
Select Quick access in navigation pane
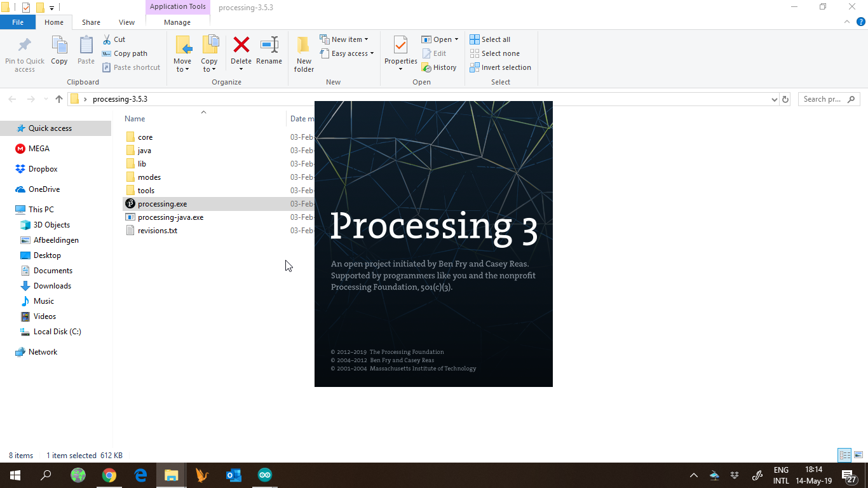coord(56,128)
